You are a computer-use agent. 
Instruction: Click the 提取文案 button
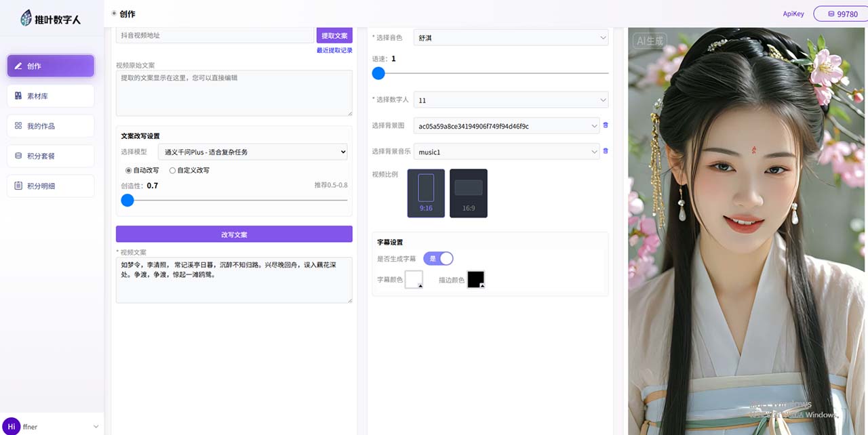click(334, 36)
